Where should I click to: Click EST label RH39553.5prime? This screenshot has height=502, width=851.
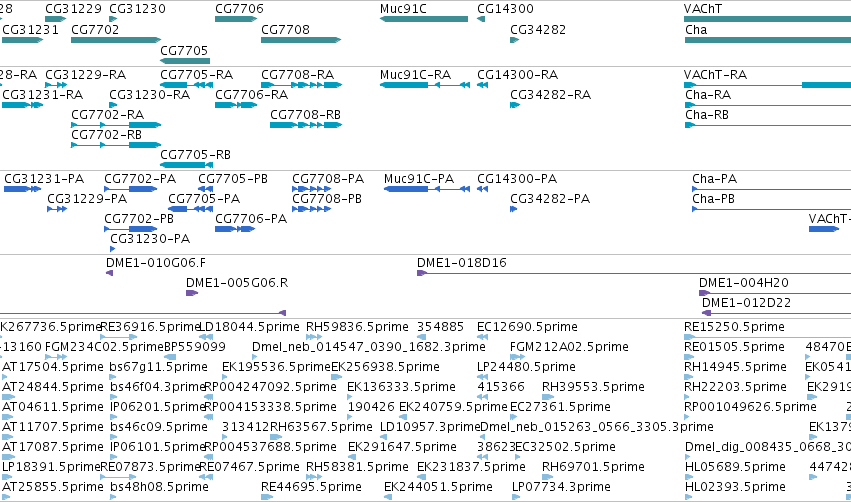click(x=593, y=387)
